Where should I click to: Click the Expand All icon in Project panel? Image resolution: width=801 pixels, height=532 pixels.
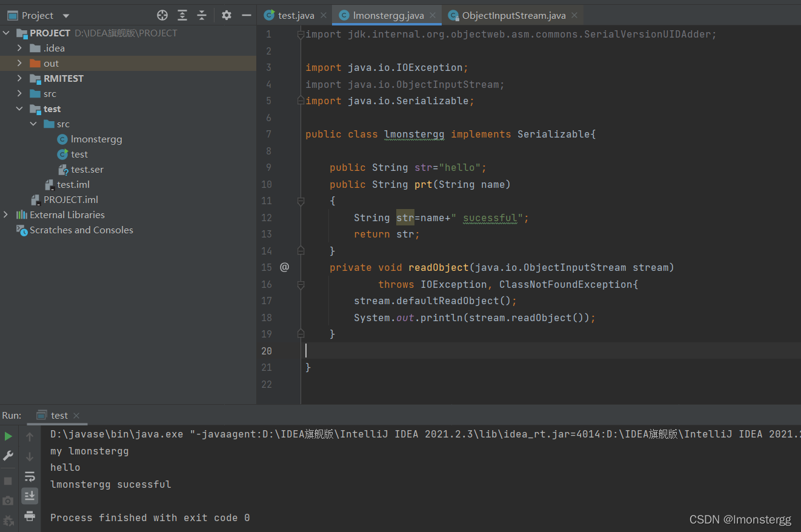point(182,15)
